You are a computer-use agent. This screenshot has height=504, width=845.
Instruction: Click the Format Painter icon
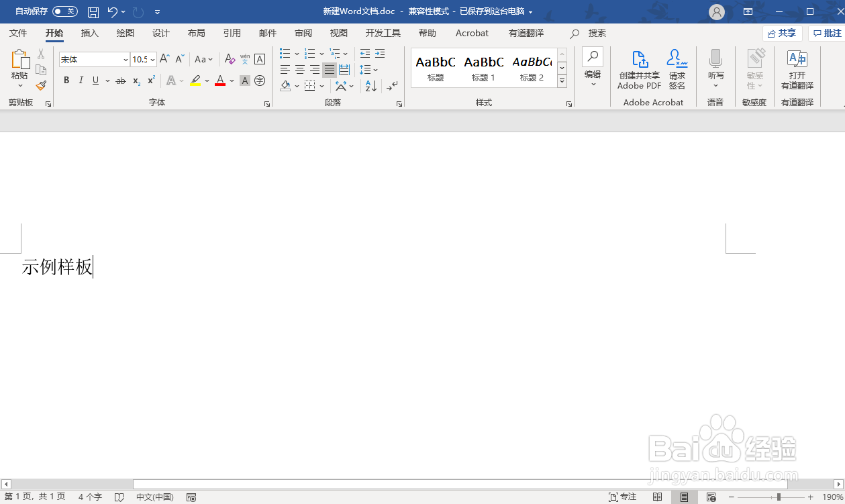click(x=40, y=85)
